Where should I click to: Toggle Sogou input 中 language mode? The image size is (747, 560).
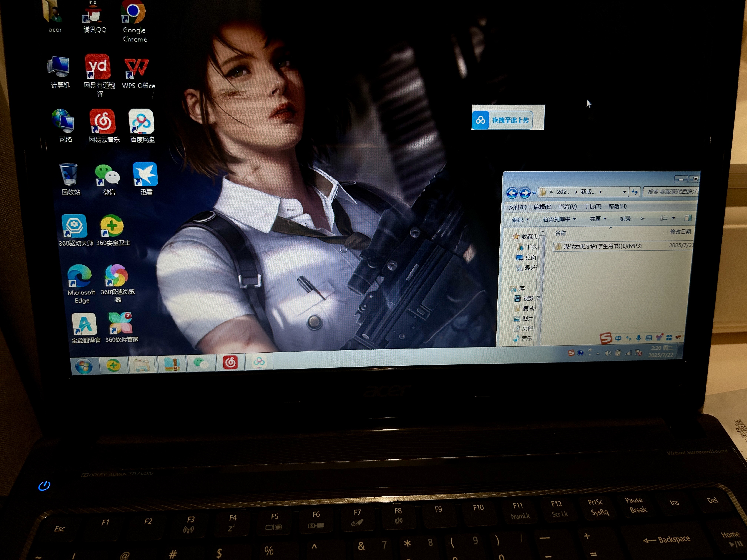tap(618, 338)
